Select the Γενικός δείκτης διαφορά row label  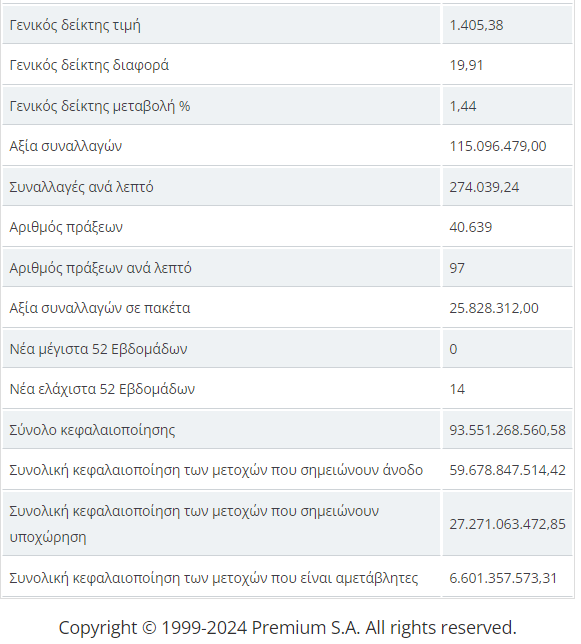[x=89, y=65]
